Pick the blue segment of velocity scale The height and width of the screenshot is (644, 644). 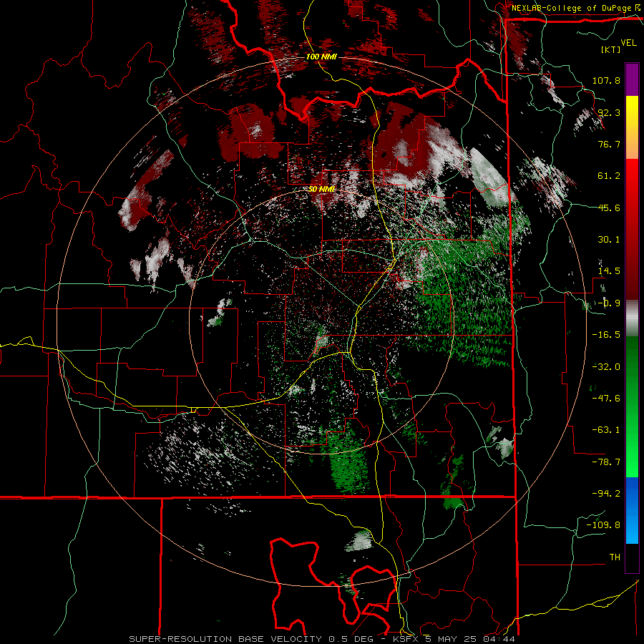point(632,510)
